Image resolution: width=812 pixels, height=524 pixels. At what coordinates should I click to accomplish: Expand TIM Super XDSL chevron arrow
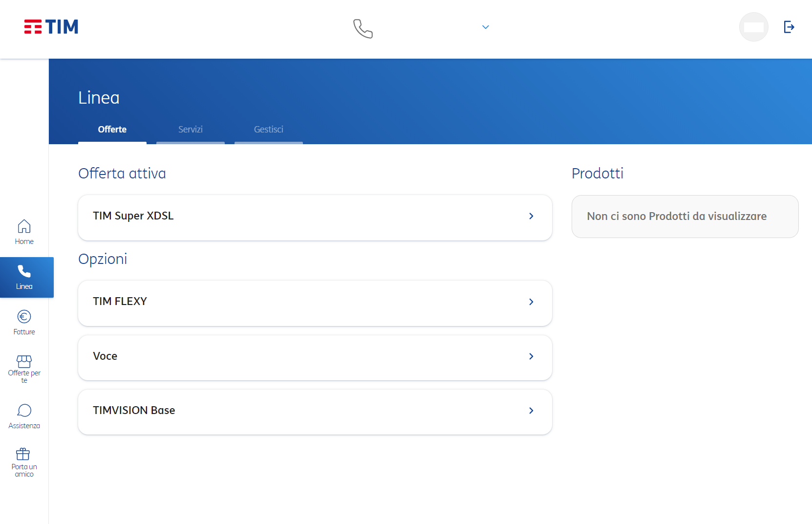point(531,216)
